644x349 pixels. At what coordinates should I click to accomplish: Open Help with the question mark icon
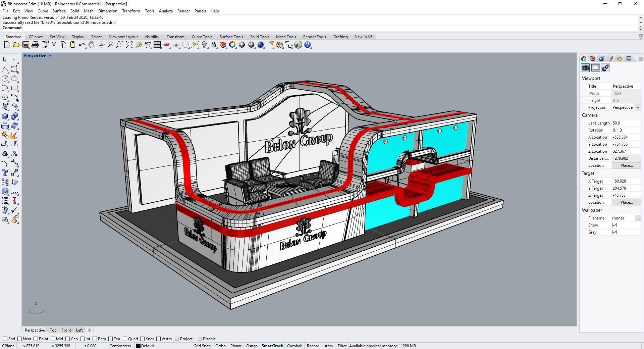click(308, 45)
